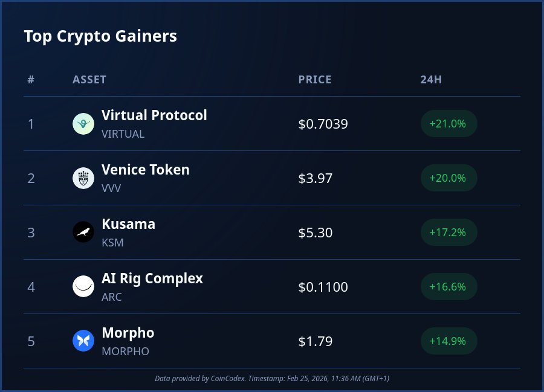Sort by the ASSET column header
This screenshot has height=392, width=544.
(89, 80)
